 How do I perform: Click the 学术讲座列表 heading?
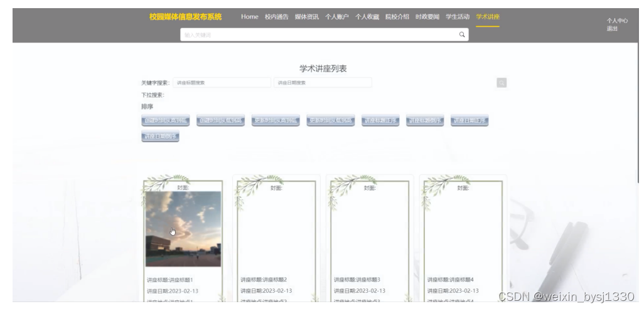coord(323,68)
